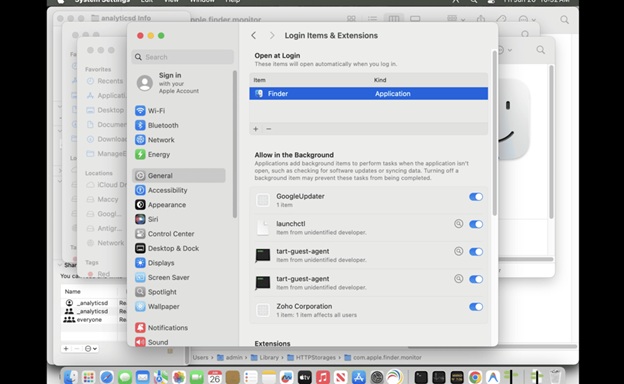Select Network in Finder sidebar Locations
This screenshot has height=384, width=624.
click(105, 243)
